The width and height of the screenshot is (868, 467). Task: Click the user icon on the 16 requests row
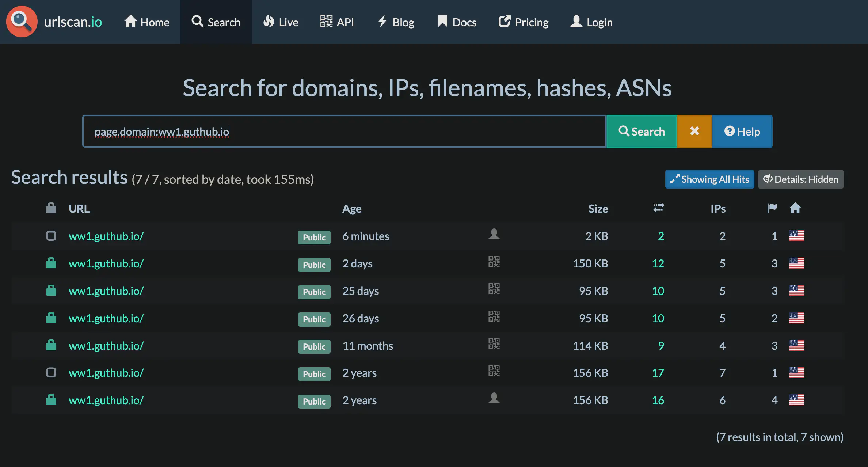(x=494, y=398)
